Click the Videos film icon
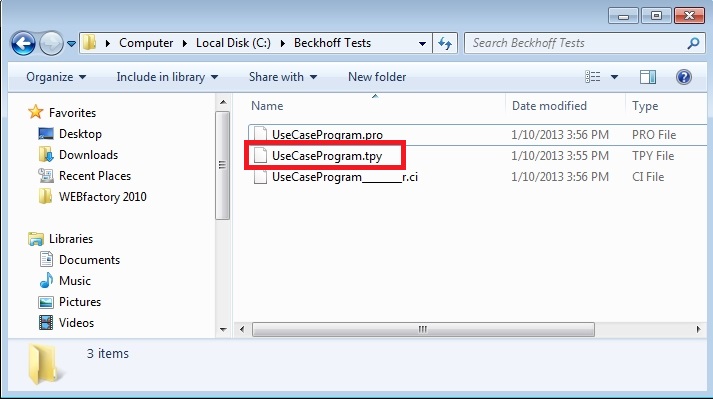 pos(46,323)
